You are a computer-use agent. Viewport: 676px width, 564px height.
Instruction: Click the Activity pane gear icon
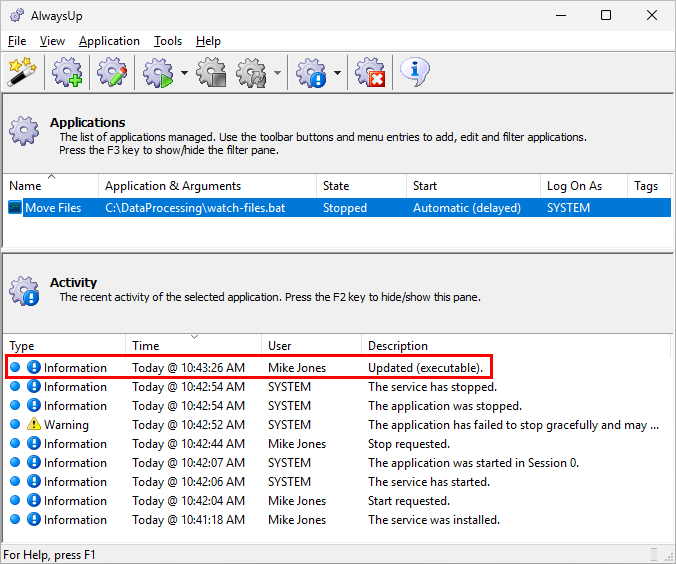pos(24,291)
